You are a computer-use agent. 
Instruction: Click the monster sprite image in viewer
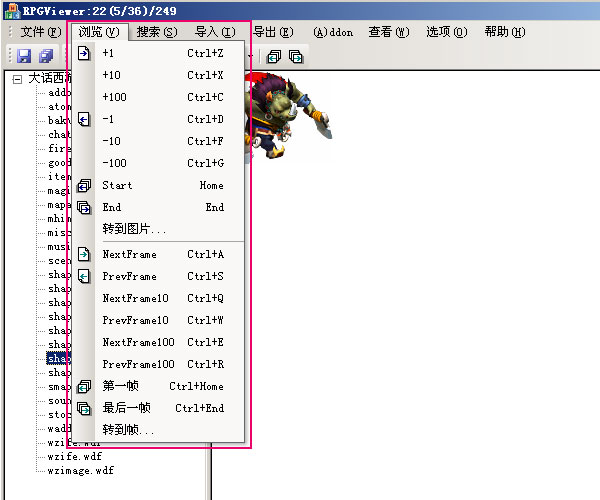coord(290,116)
